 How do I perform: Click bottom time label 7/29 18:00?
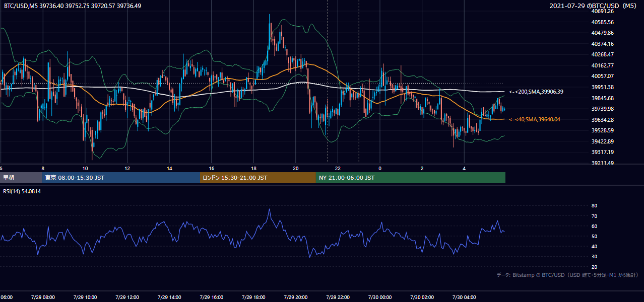tap(253, 297)
